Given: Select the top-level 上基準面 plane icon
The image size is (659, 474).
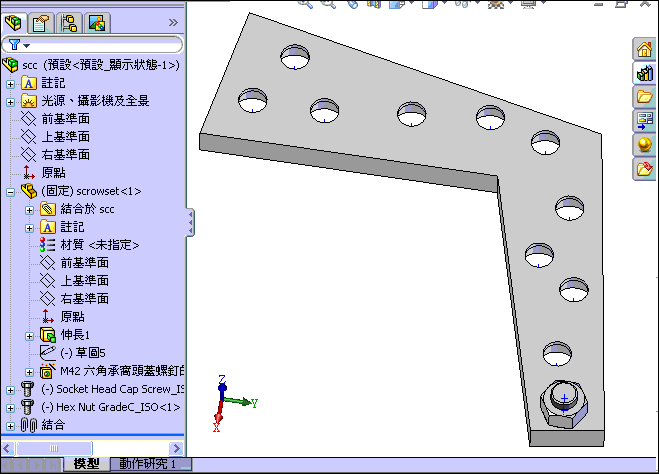Looking at the screenshot, I should pos(29,137).
